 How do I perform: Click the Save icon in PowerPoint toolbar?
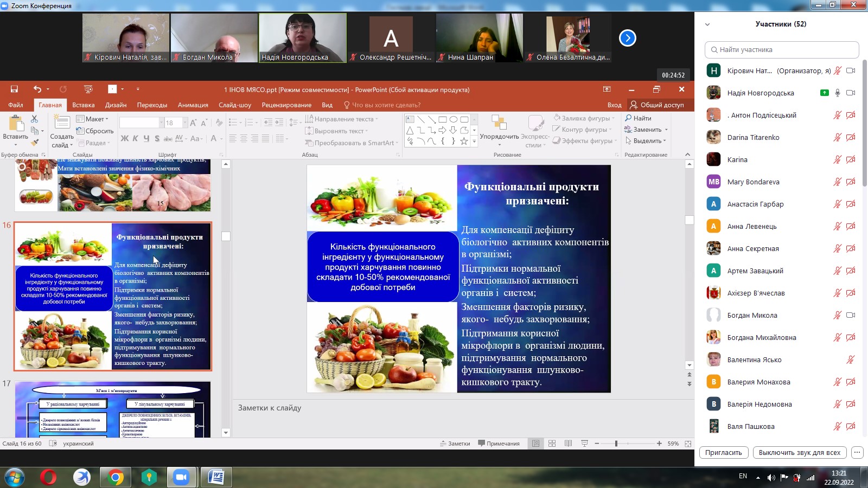pyautogui.click(x=14, y=89)
